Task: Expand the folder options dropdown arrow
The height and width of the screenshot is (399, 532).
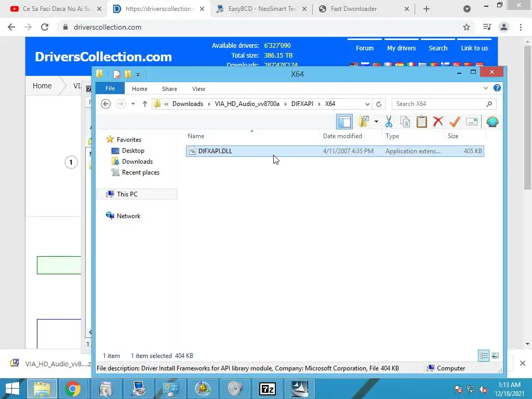Action: point(376,122)
